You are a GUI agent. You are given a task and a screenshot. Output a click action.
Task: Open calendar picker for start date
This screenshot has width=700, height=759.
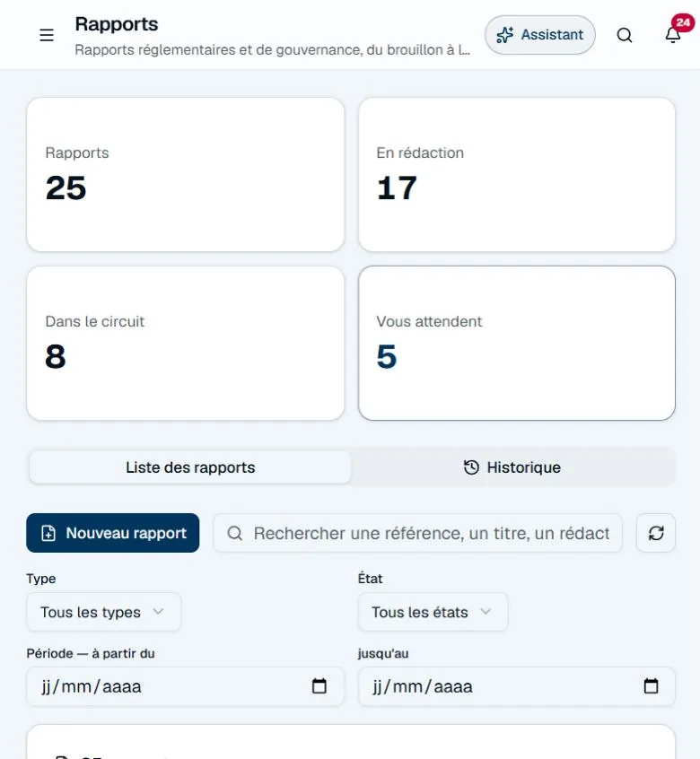point(319,686)
